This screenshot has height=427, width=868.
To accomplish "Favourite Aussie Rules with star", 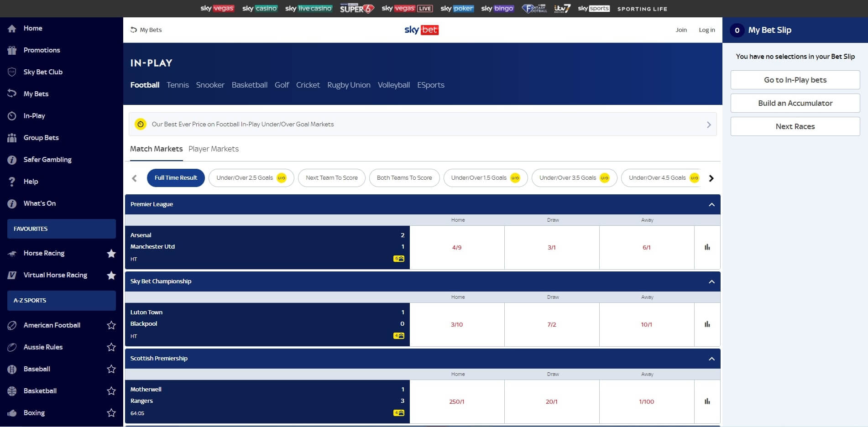I will point(111,347).
